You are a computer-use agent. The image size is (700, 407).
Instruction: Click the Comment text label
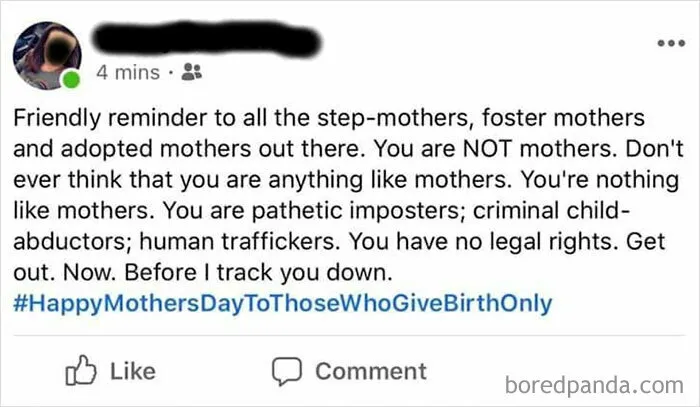(371, 371)
